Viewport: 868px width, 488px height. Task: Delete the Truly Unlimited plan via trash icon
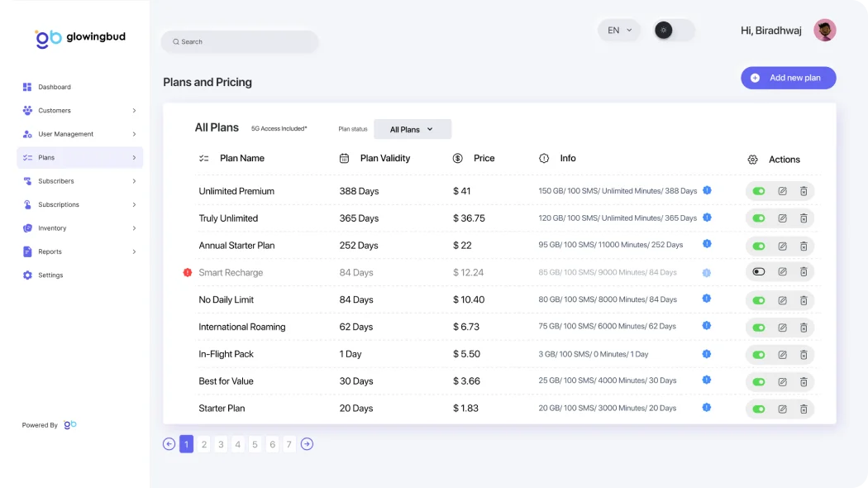pos(804,218)
